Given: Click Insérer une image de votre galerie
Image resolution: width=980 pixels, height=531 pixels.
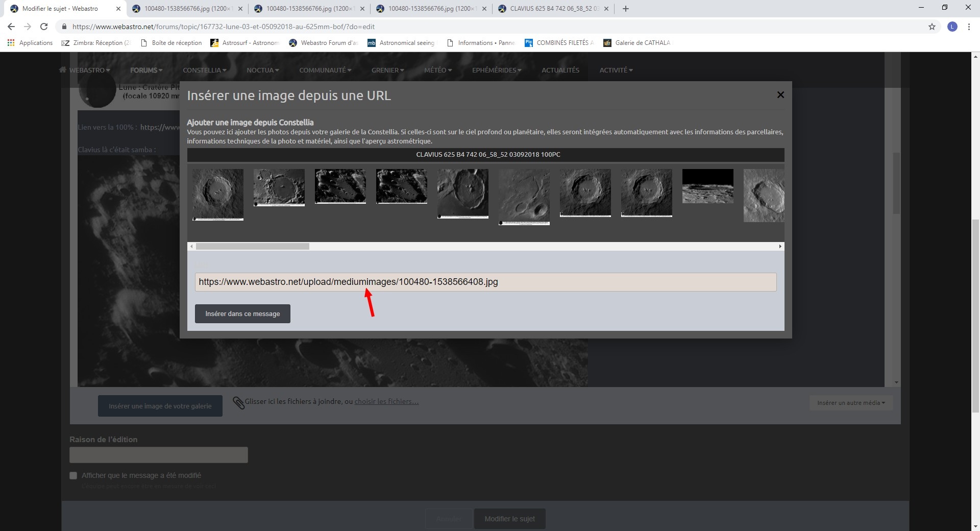Looking at the screenshot, I should coord(160,406).
